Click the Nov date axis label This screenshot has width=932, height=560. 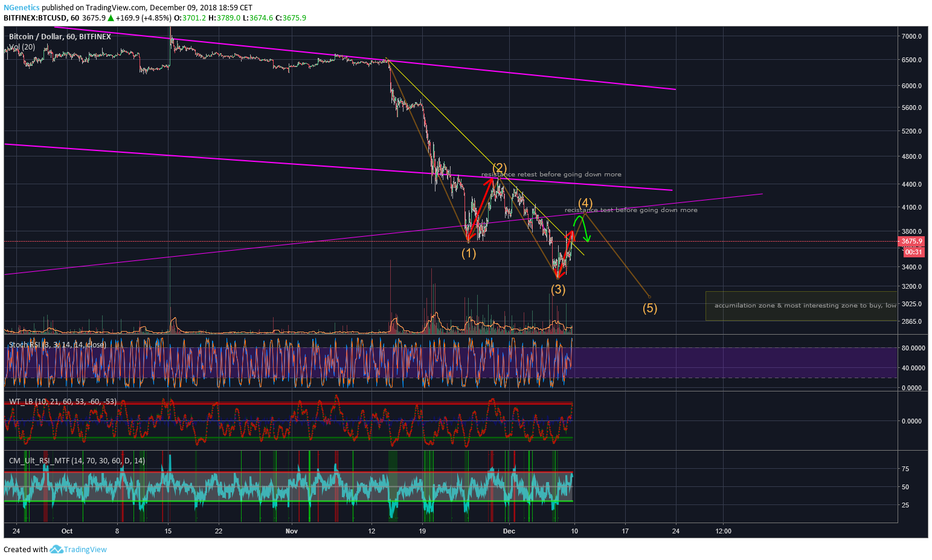coord(292,532)
